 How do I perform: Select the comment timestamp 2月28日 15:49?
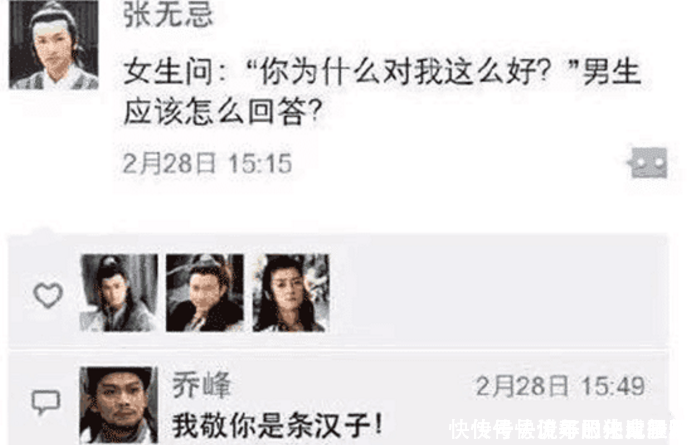coord(560,386)
